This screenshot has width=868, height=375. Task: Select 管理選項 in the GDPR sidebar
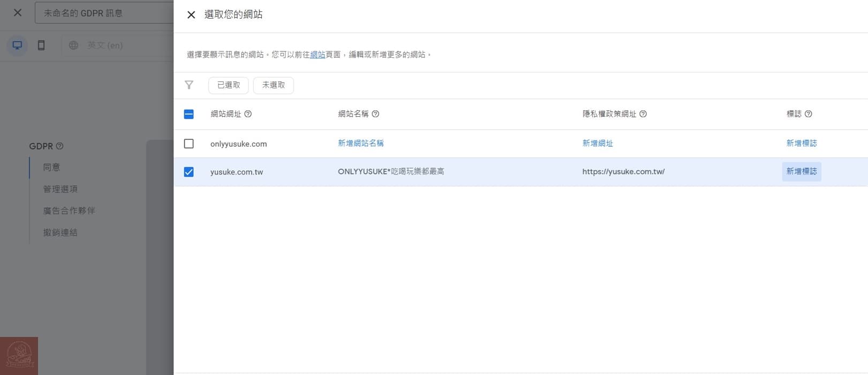tap(61, 189)
